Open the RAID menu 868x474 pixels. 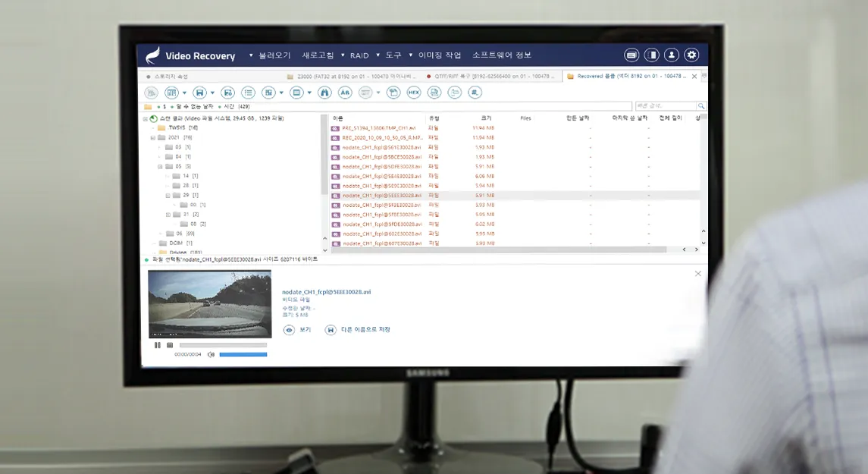click(x=359, y=55)
